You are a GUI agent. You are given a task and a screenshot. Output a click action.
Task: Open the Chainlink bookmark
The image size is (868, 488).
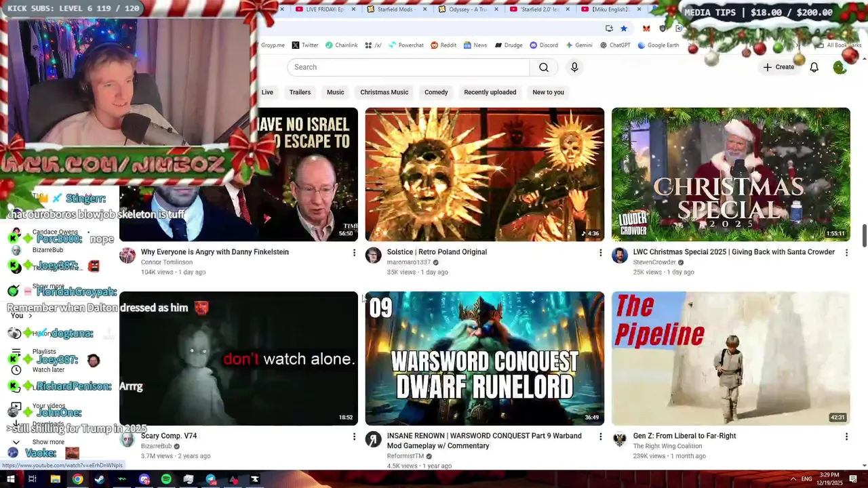pos(341,45)
